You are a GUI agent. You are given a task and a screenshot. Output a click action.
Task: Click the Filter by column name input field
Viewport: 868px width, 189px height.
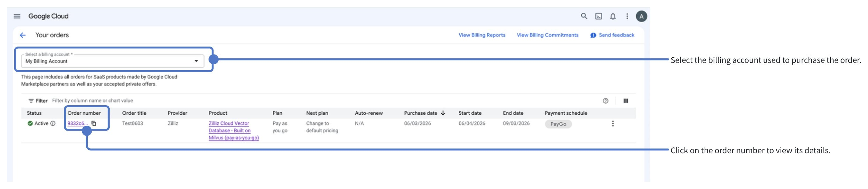point(93,101)
